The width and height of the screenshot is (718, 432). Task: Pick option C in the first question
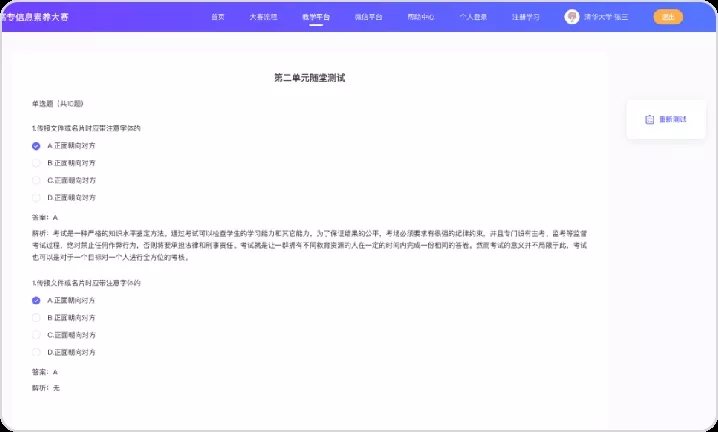pos(36,180)
